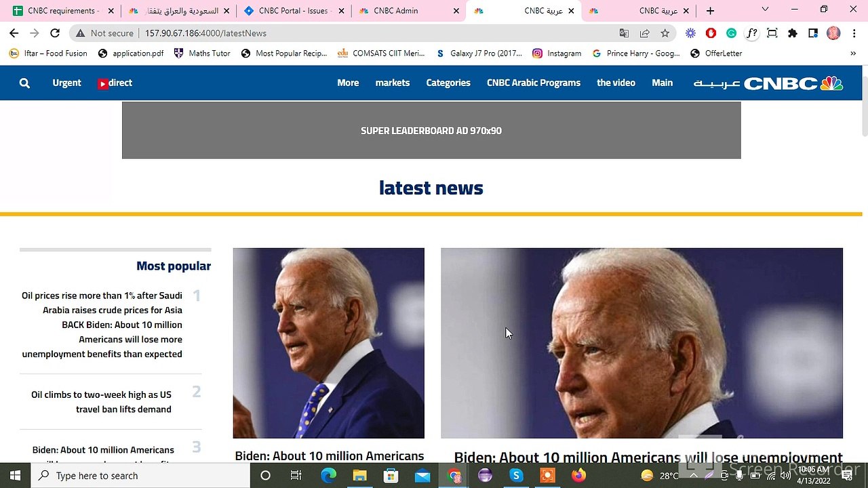868x488 pixels.
Task: Click the Not secure warning icon
Action: point(81,33)
